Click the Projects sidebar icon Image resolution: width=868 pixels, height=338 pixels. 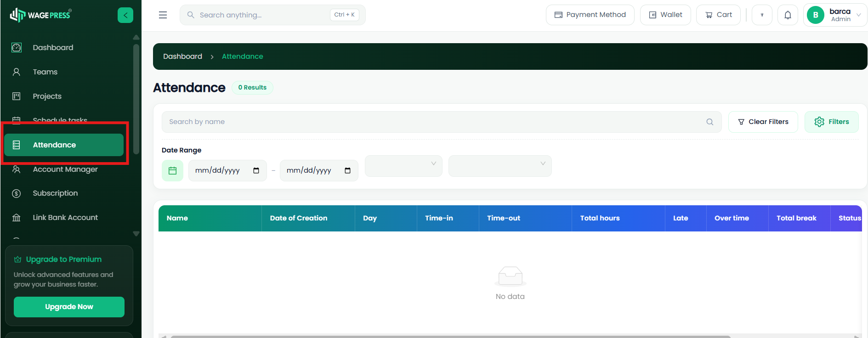[x=17, y=96]
